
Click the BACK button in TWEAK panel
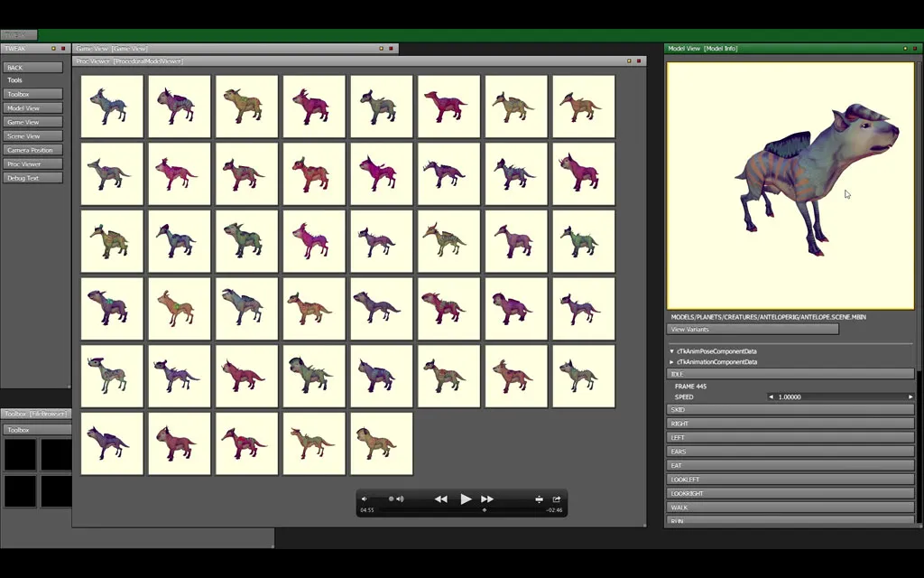(x=33, y=68)
